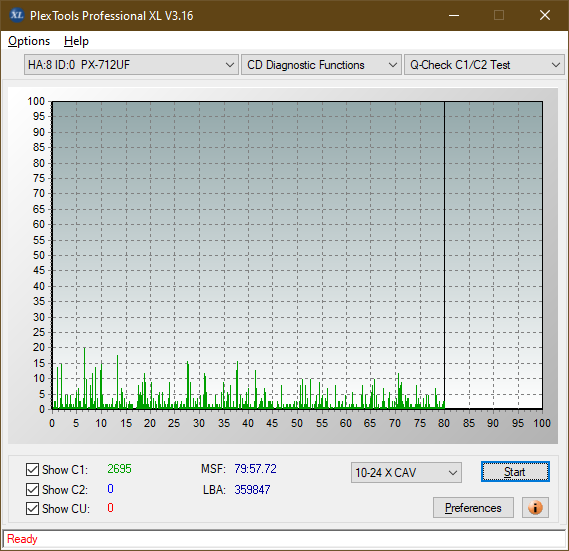Viewport: 569px width, 551px height.
Task: Click the disabled maximize window icon
Action: 499,15
